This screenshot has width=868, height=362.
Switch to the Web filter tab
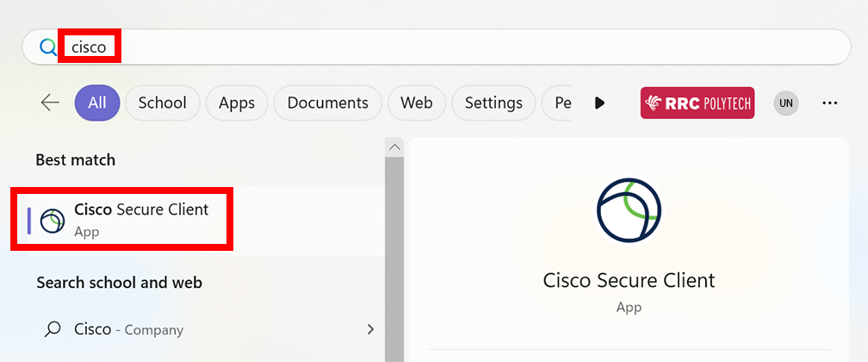[x=416, y=103]
